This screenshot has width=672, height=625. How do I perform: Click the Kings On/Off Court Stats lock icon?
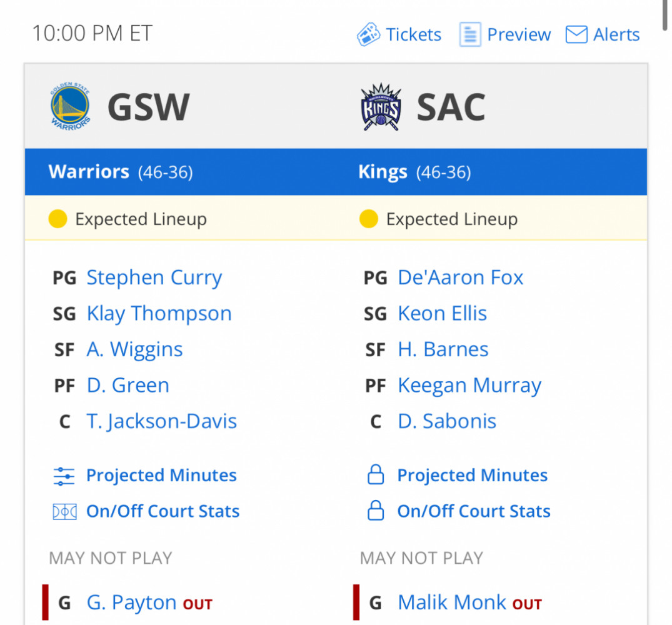click(x=376, y=511)
